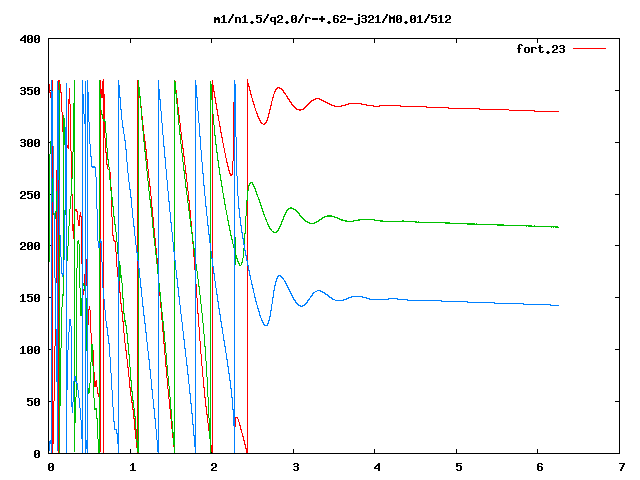Click x-axis label 1
The image size is (640, 480).
point(132,467)
